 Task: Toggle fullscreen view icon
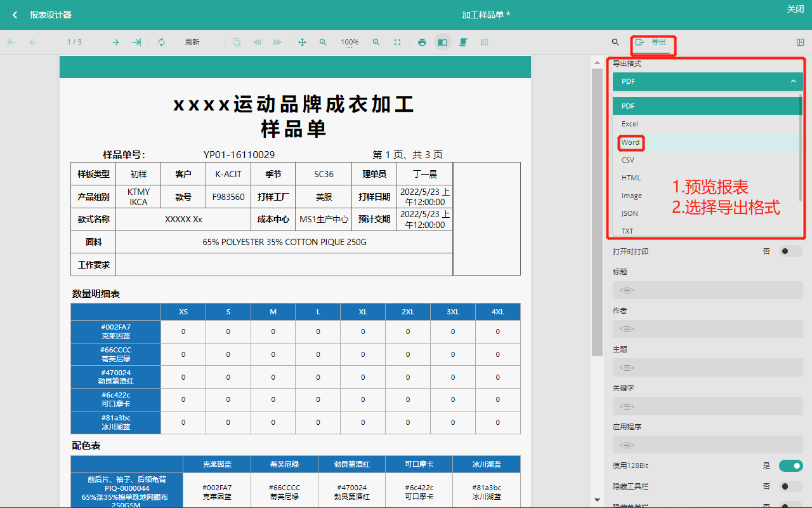[x=397, y=43]
